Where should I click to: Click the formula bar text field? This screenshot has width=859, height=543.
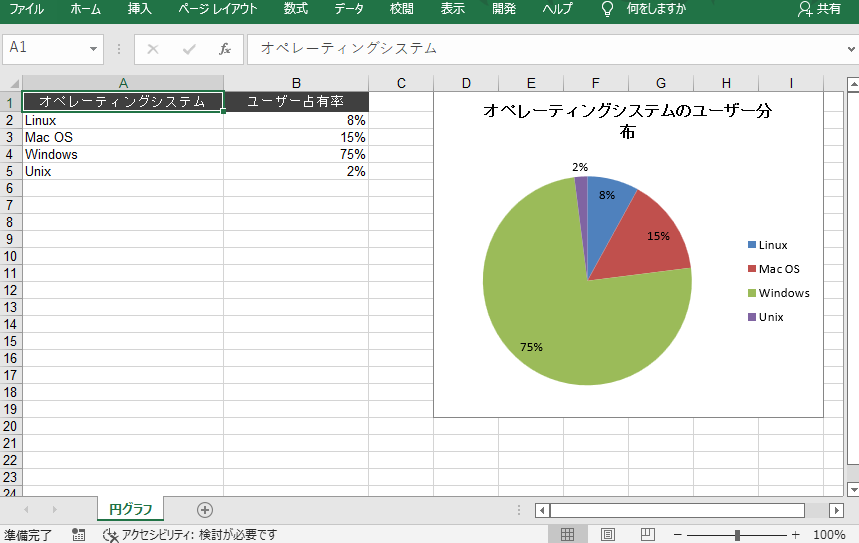[x=545, y=49]
